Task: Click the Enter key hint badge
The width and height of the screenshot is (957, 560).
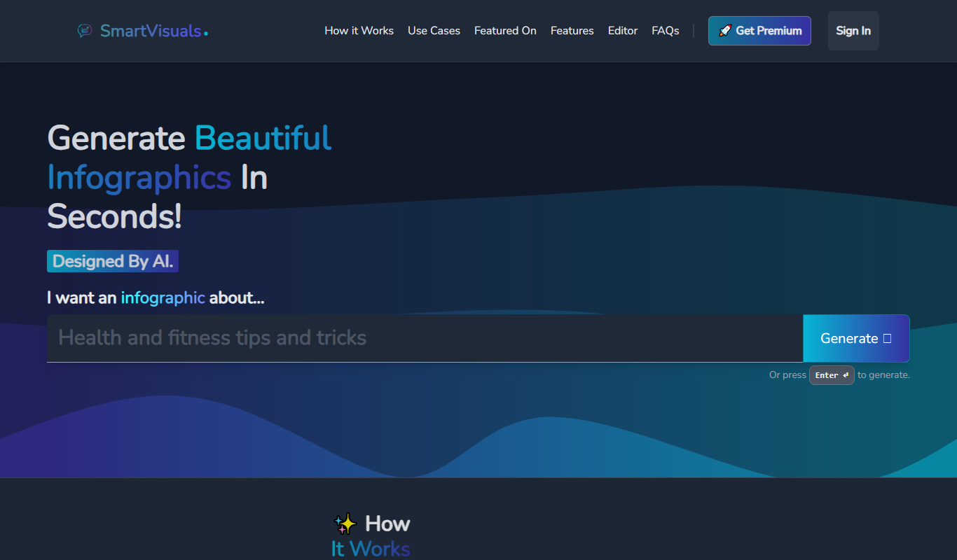Action: [832, 375]
